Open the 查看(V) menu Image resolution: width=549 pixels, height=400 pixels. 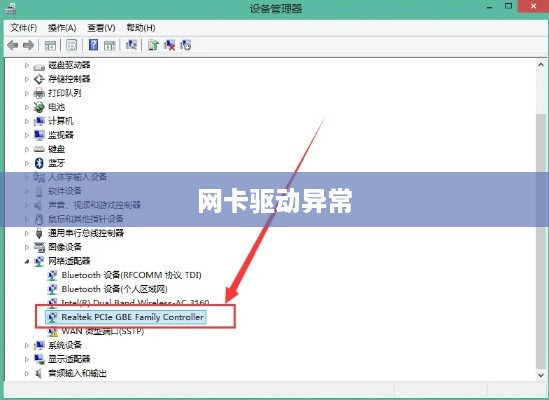(x=101, y=28)
